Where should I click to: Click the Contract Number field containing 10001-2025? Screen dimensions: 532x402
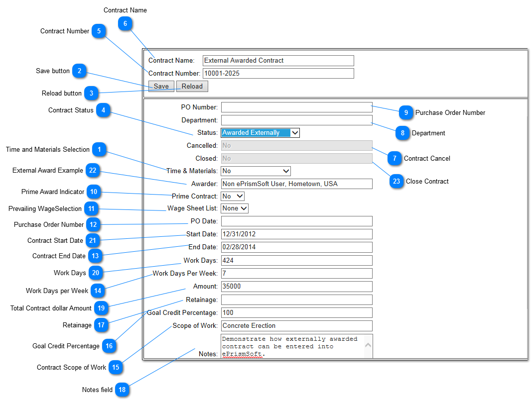click(x=278, y=74)
